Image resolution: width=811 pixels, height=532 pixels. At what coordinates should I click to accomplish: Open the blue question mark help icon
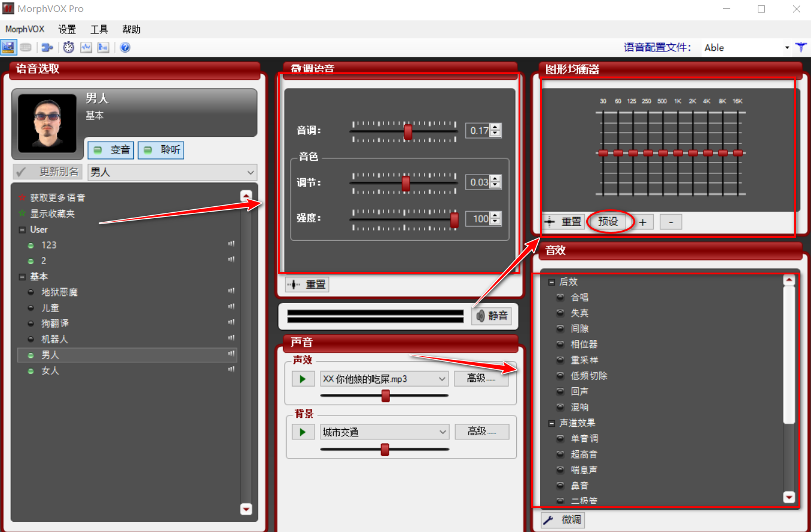click(125, 48)
